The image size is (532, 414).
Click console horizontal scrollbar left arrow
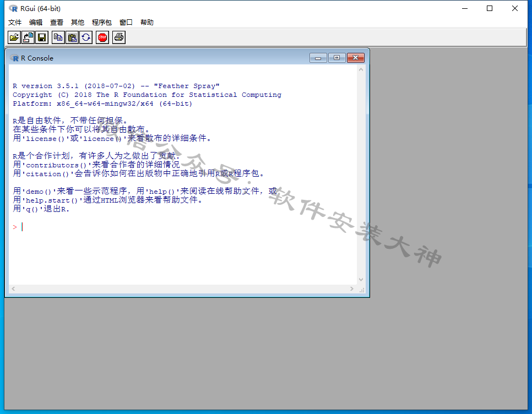(13, 289)
